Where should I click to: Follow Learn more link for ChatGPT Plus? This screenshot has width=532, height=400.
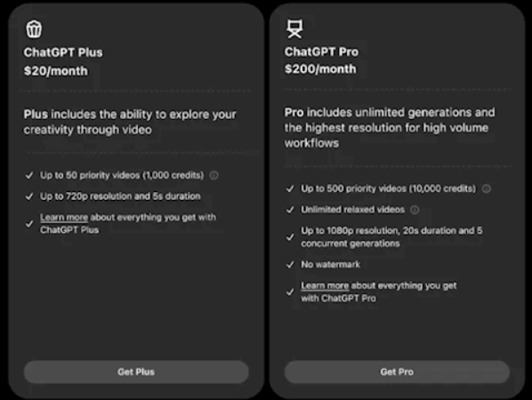pyautogui.click(x=64, y=217)
